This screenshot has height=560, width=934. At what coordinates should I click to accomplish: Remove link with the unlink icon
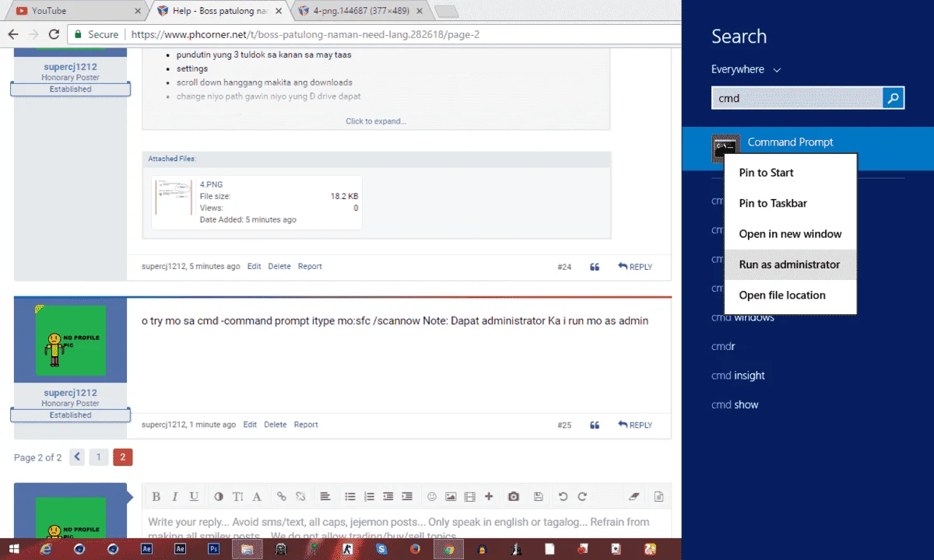(300, 496)
